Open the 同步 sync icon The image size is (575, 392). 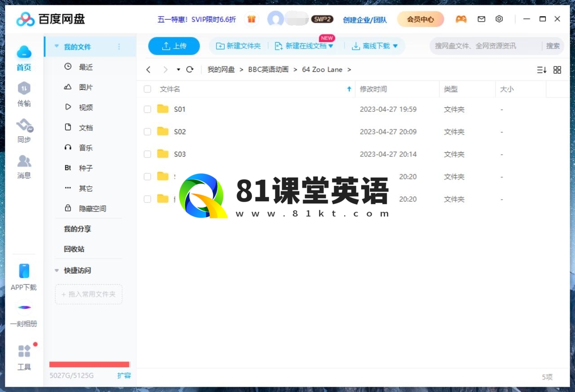pyautogui.click(x=24, y=125)
